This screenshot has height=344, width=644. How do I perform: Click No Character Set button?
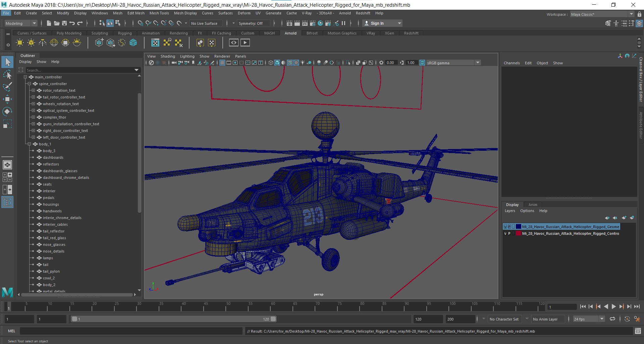(504, 319)
